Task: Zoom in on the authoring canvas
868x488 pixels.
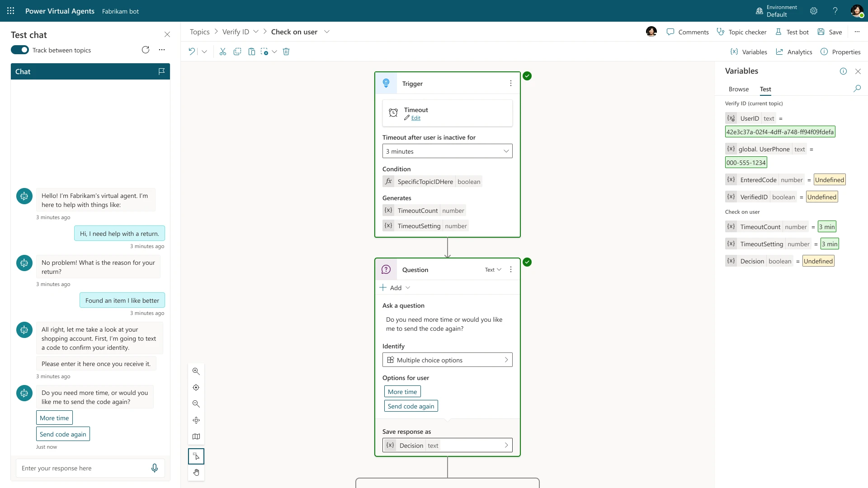Action: (x=196, y=371)
